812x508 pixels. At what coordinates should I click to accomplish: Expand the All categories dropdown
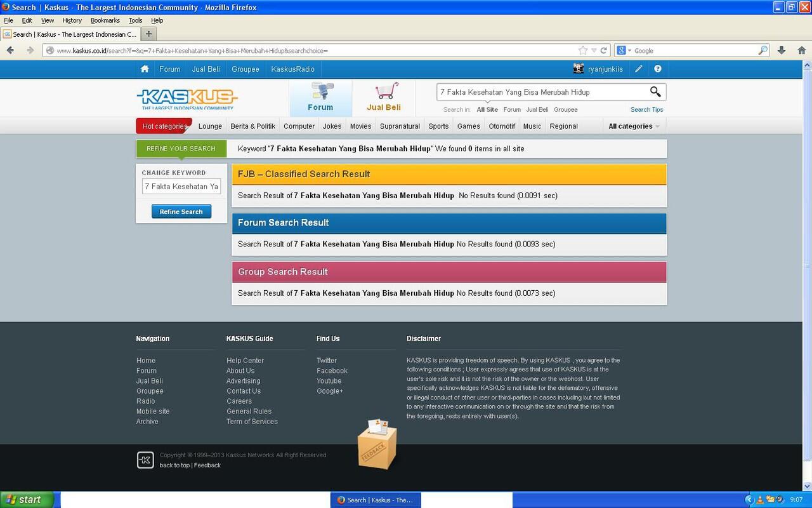[634, 126]
